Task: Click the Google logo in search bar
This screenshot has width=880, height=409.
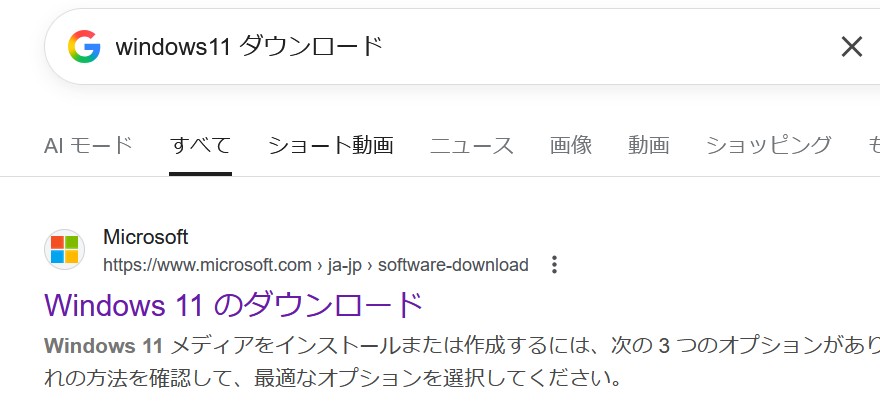Action: pyautogui.click(x=84, y=47)
